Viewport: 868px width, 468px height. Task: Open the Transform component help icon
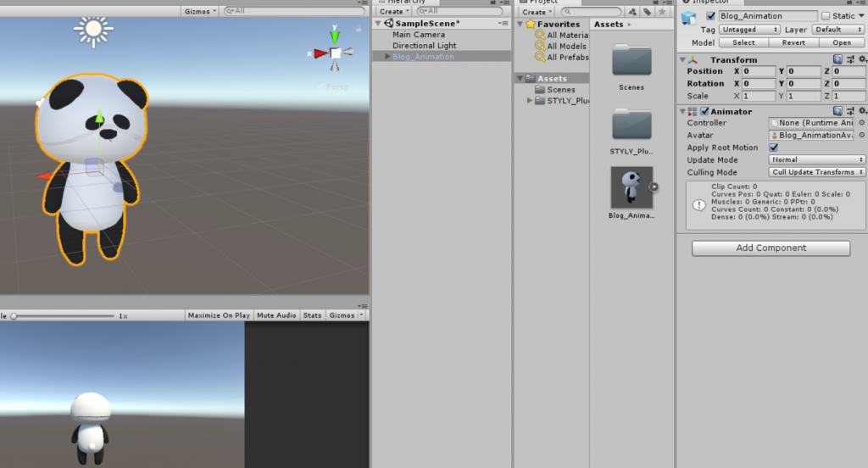837,59
